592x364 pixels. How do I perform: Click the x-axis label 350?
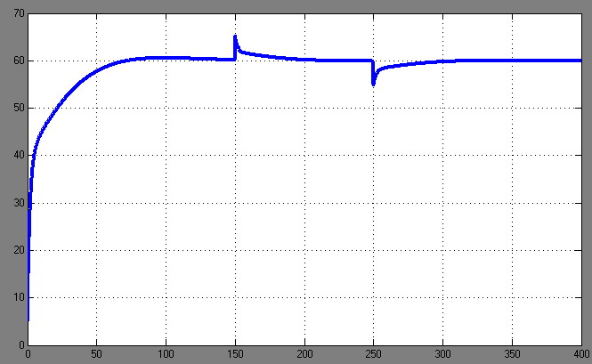click(x=512, y=354)
